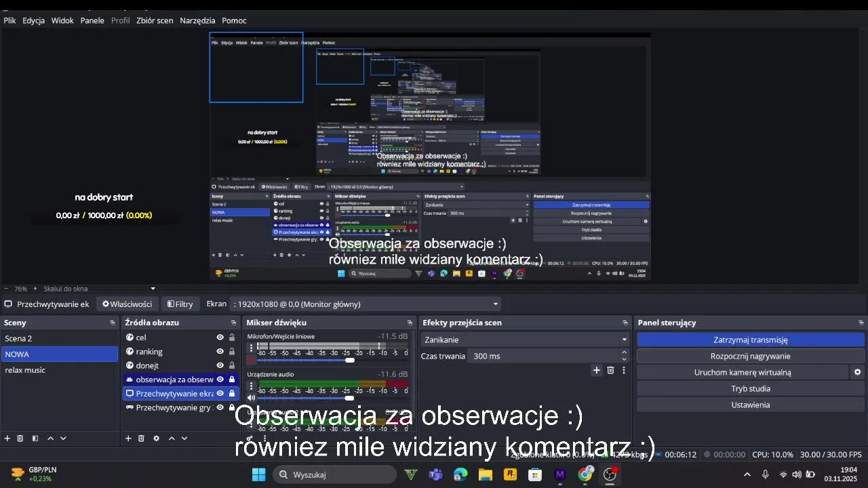Open transition properties three-dot menu
This screenshot has height=488, width=868.
624,370
